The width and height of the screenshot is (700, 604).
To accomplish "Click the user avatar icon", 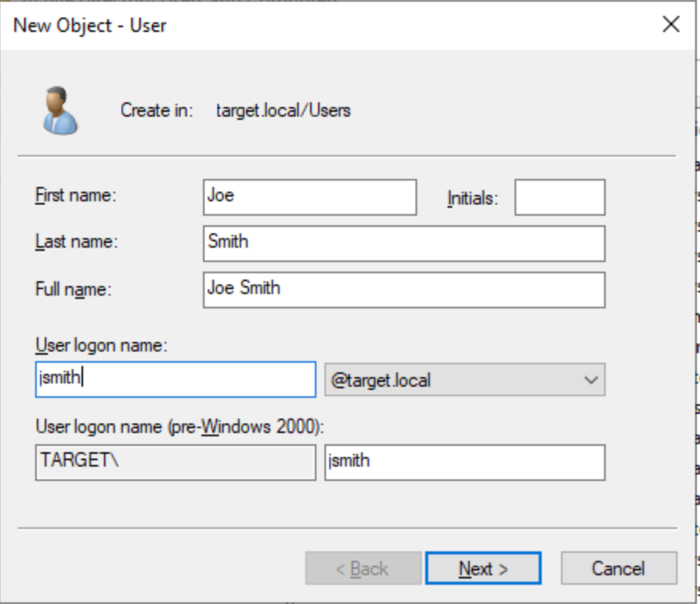I will coord(60,110).
